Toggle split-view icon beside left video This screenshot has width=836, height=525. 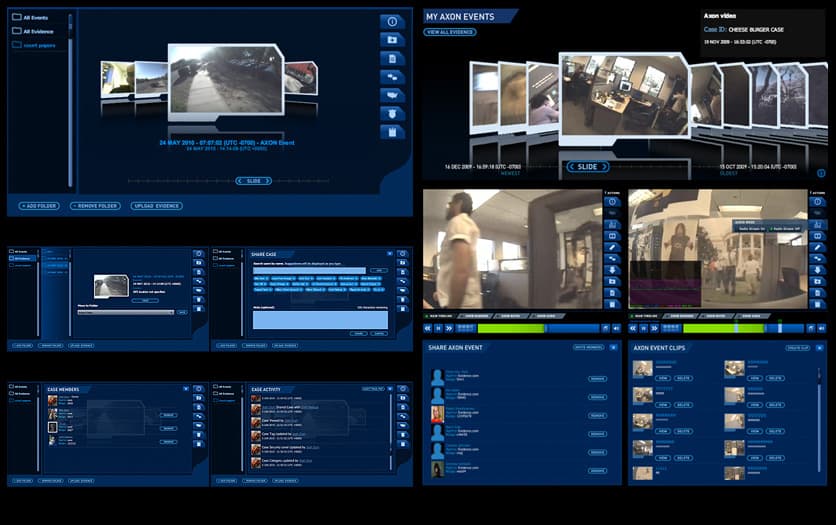612,236
